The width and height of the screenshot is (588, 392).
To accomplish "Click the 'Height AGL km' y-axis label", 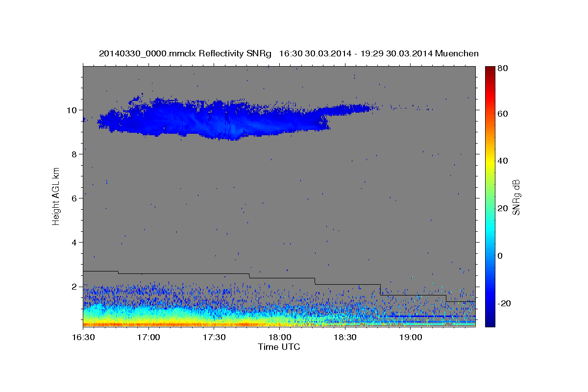I will pos(56,196).
